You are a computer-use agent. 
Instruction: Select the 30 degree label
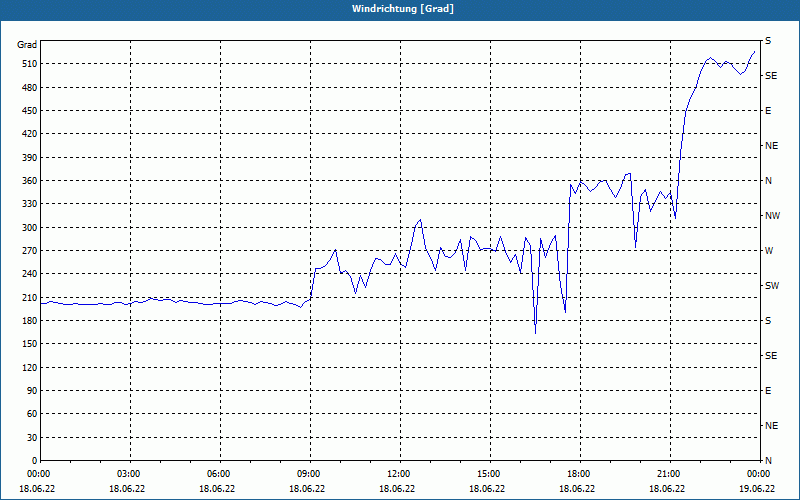point(31,438)
